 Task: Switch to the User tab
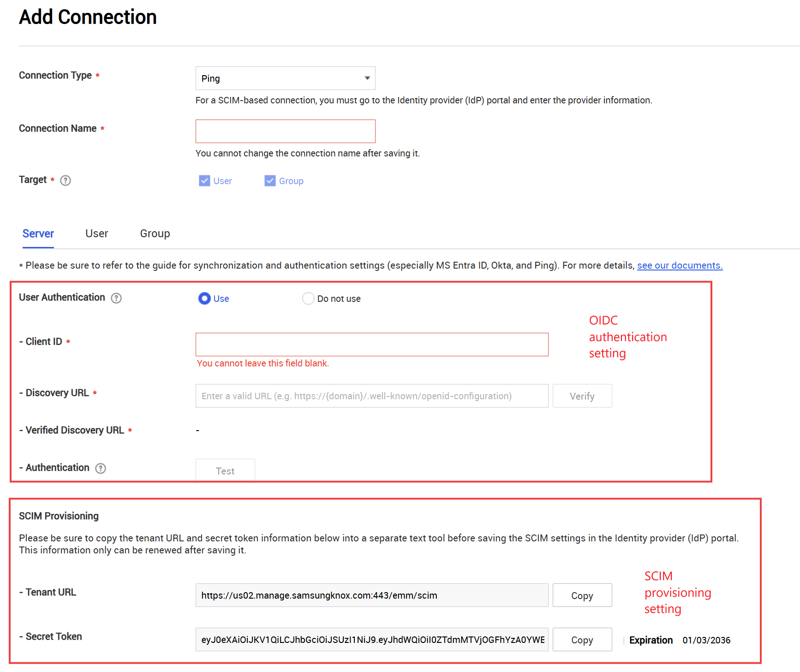(96, 233)
